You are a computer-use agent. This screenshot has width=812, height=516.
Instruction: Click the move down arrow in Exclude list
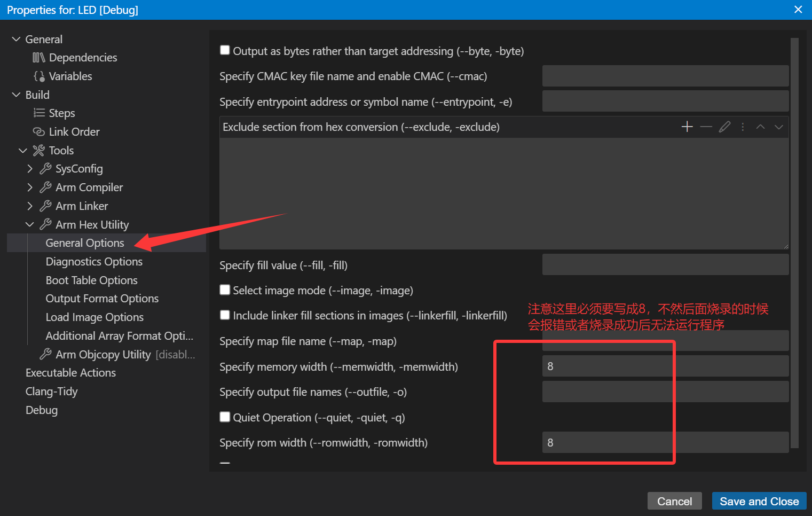point(779,127)
